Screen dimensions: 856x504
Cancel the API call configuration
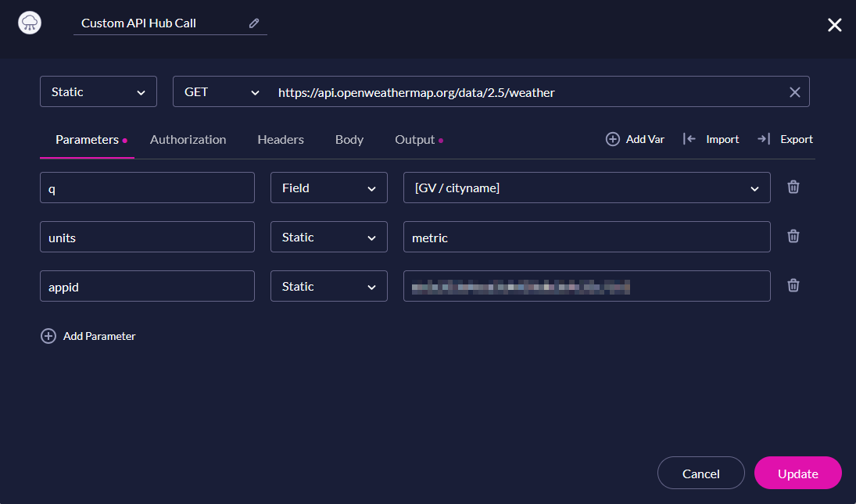(700, 473)
